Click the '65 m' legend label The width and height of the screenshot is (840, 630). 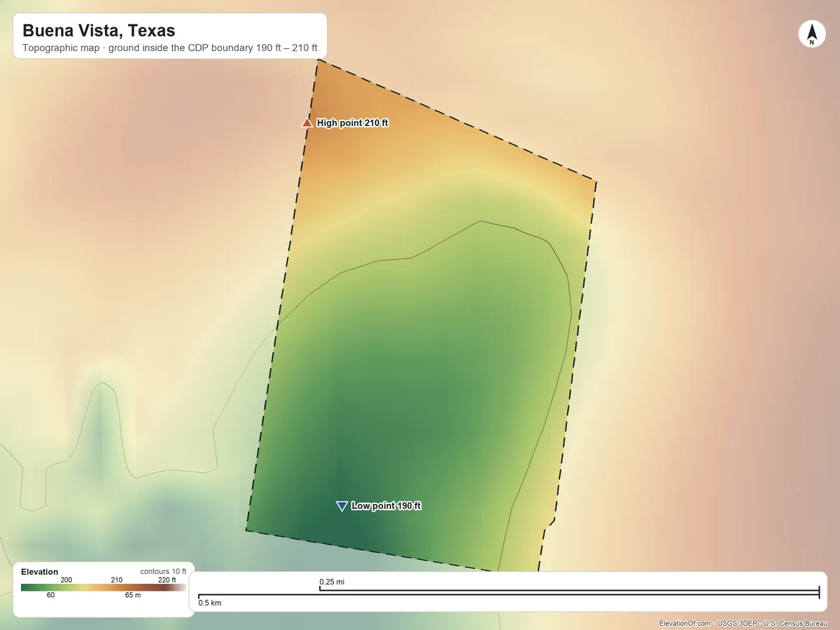(133, 596)
